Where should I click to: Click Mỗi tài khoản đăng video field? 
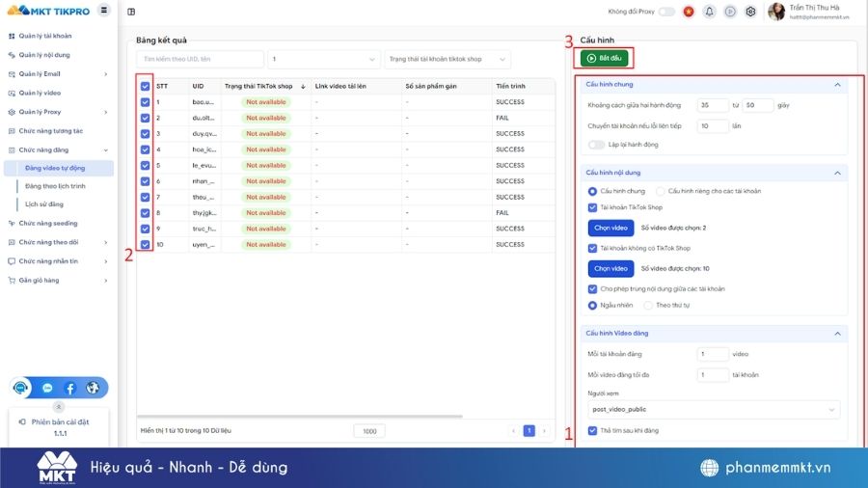pyautogui.click(x=713, y=354)
